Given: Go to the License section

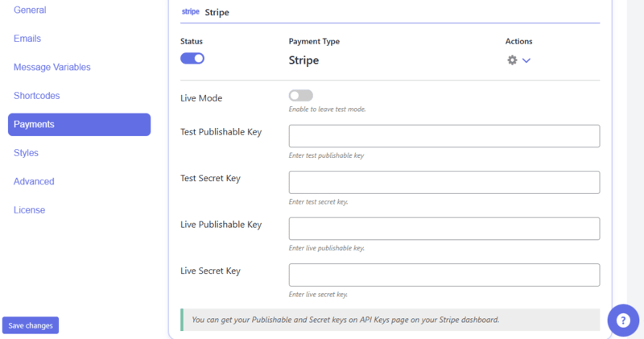Looking at the screenshot, I should point(29,210).
